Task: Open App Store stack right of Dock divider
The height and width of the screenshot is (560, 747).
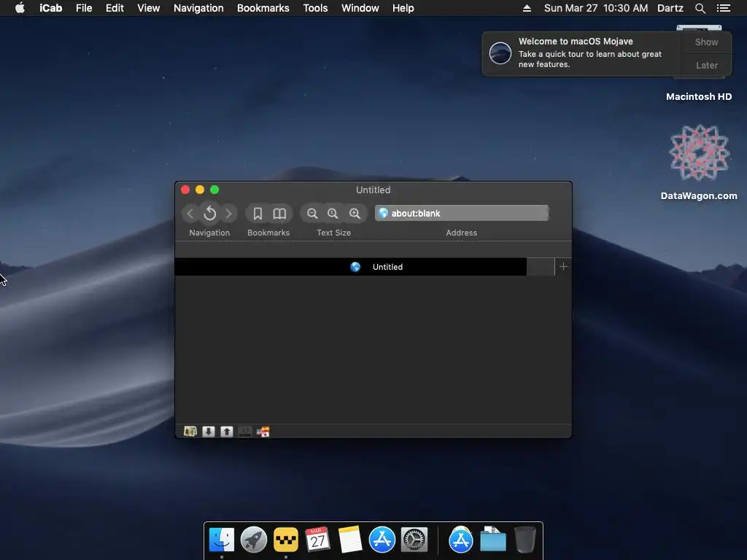Action: 461,540
